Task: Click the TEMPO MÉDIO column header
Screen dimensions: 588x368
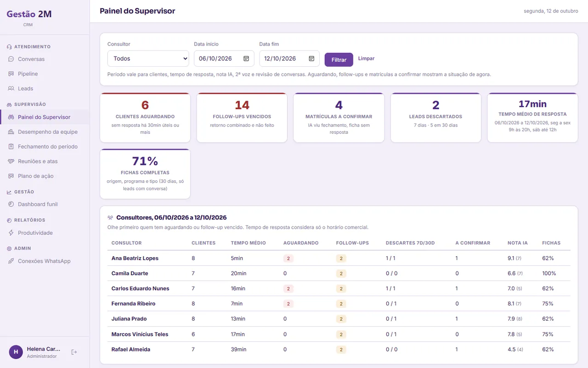Action: 249,243
